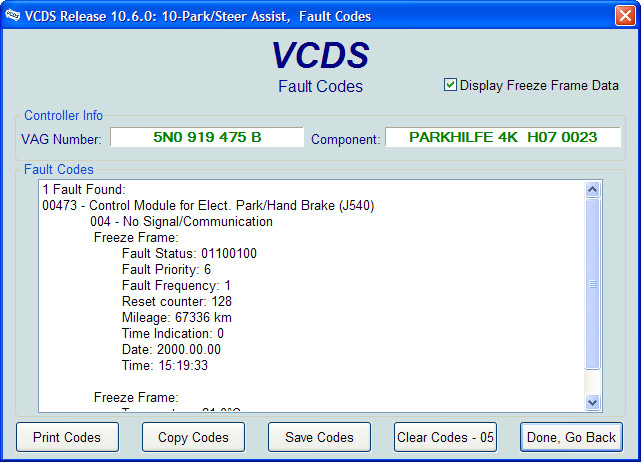The image size is (641, 462).
Task: Click the Print Codes button
Action: 67,437
